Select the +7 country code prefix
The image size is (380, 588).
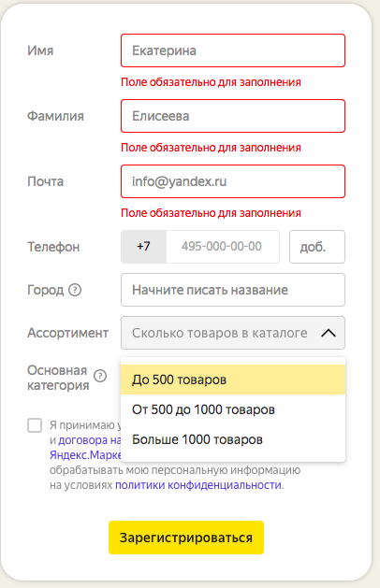click(x=144, y=247)
